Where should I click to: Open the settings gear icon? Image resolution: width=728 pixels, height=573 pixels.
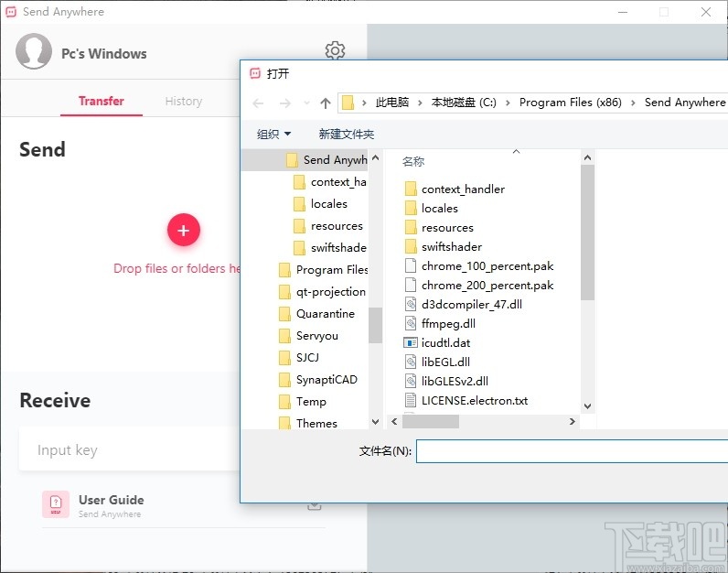[335, 50]
